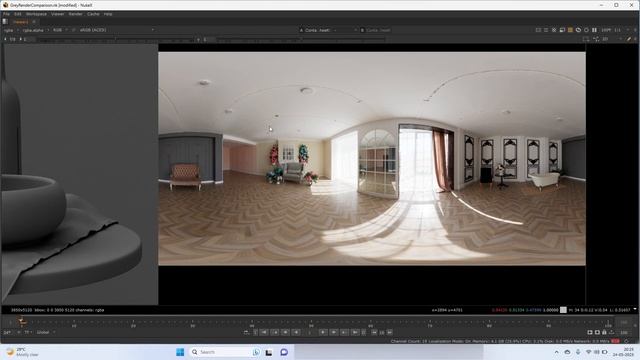Click the leftmost of four icons at timeline bottom right
Screen dimensions: 640x360
590,333
